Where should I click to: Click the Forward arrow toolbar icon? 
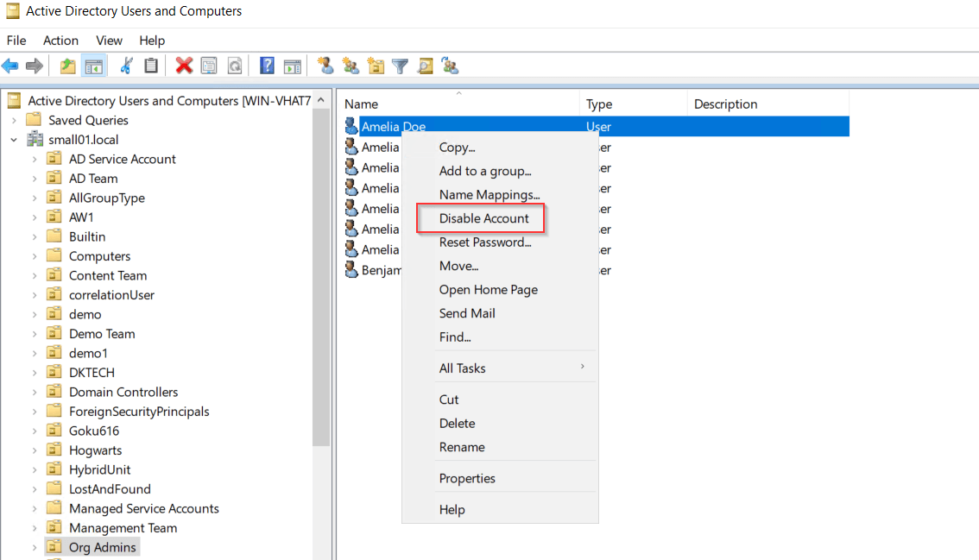(35, 66)
